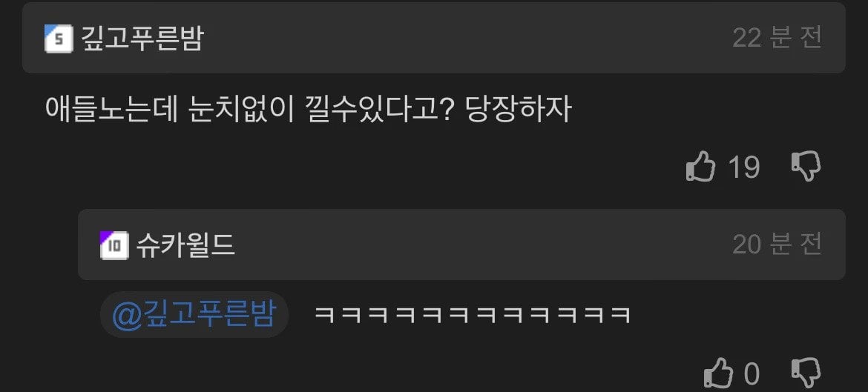Image resolution: width=868 pixels, height=392 pixels.
Task: Click the gray header bar of 슈카월드's reply
Action: pos(461,245)
